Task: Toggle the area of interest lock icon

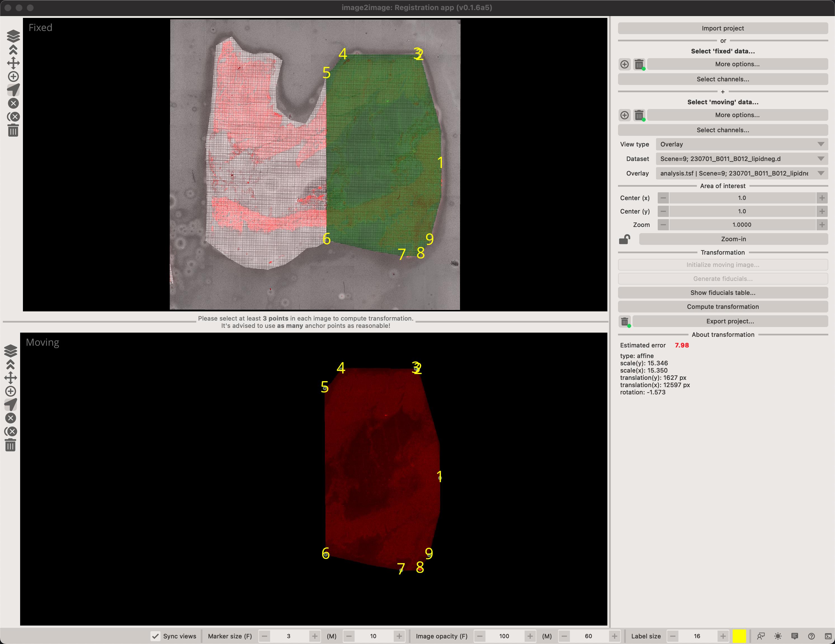Action: 624,239
